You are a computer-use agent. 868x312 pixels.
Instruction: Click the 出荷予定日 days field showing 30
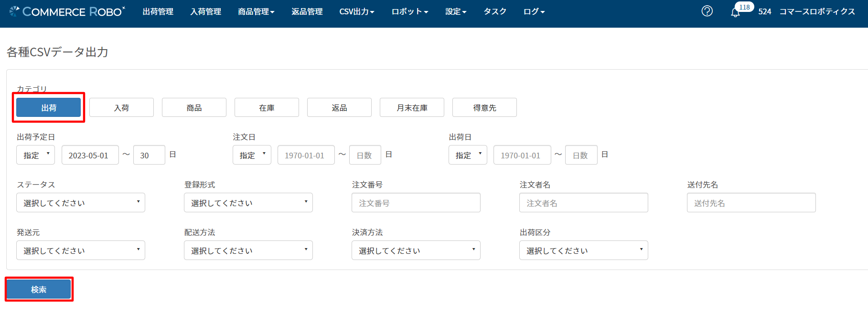(x=149, y=155)
